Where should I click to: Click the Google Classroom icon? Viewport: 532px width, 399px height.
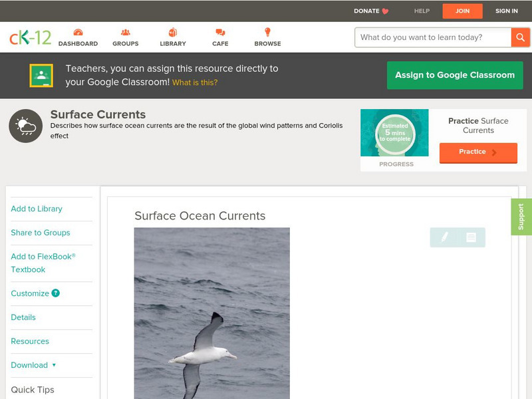[x=41, y=75]
